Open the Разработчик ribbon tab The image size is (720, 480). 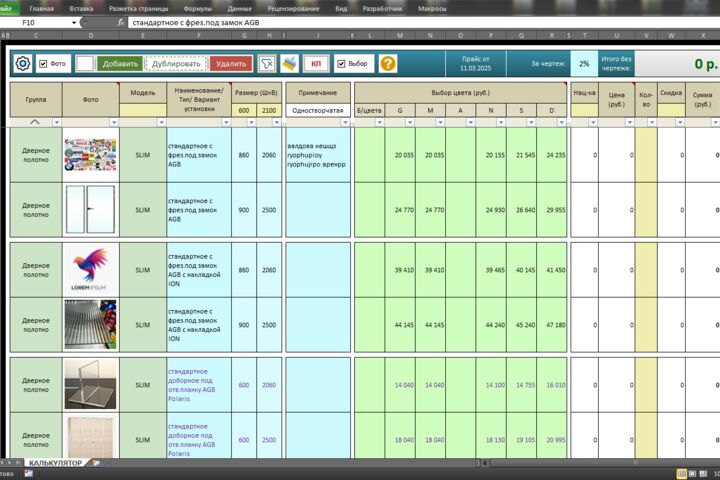[x=382, y=8]
